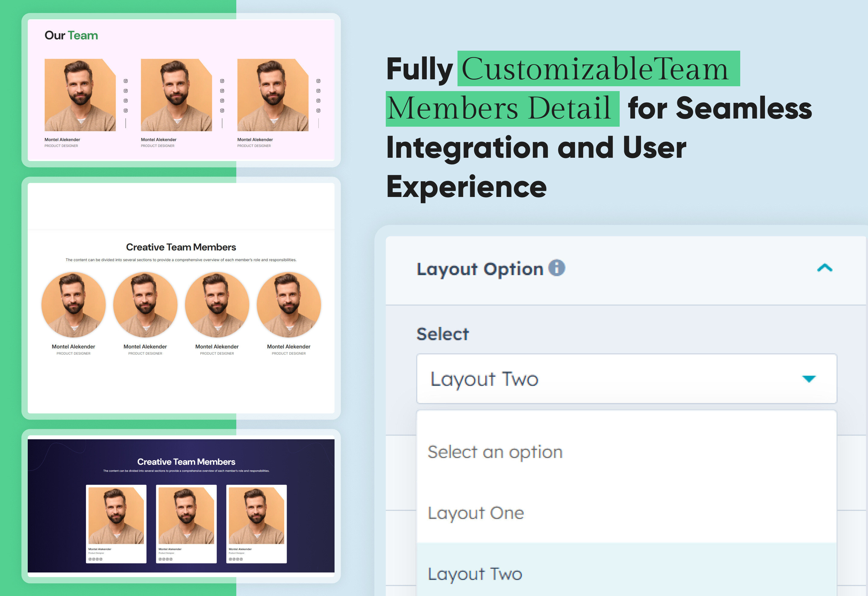Screen dimensions: 868x596
Task: Choose Layout One from the options list
Action: tap(476, 513)
